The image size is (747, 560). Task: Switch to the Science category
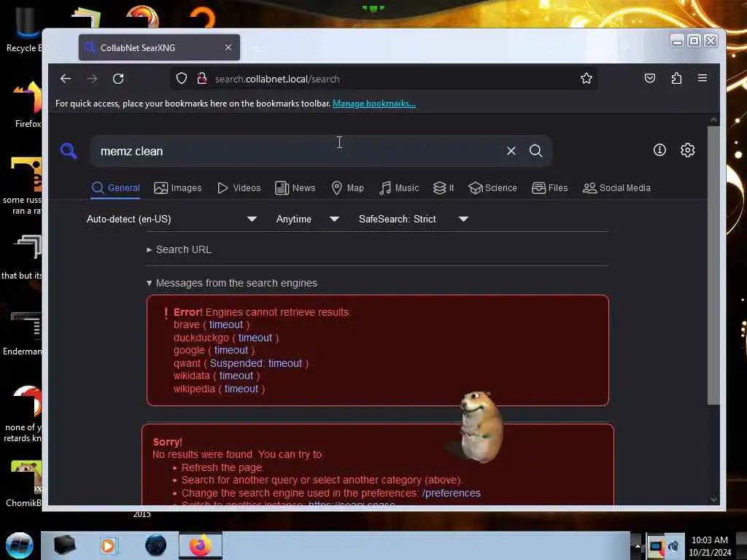coord(492,188)
